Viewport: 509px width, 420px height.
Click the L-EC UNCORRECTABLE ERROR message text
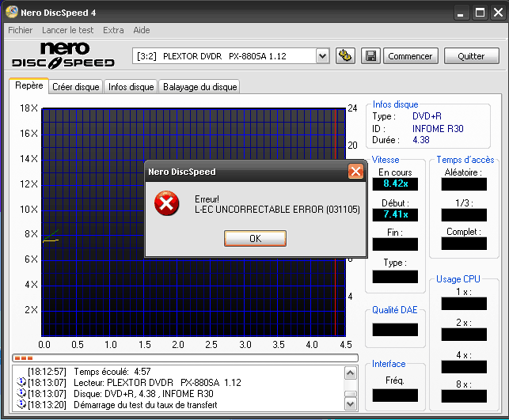[277, 210]
